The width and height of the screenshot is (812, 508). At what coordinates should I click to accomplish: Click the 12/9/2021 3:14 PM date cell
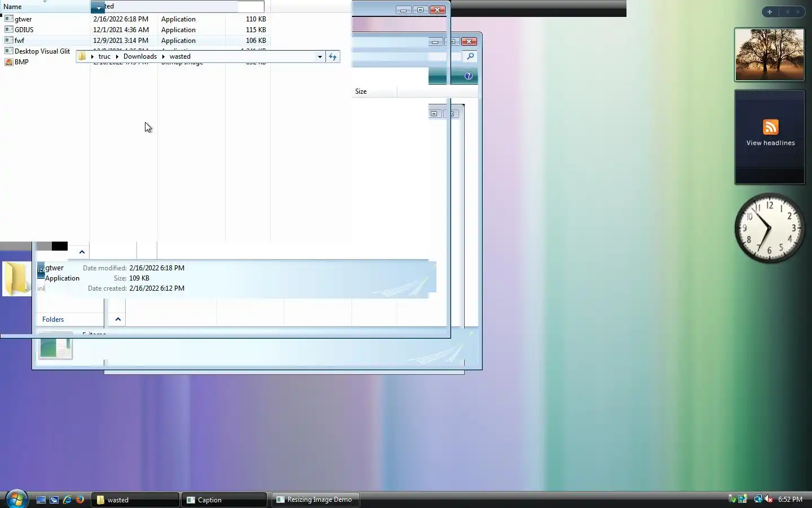(121, 41)
